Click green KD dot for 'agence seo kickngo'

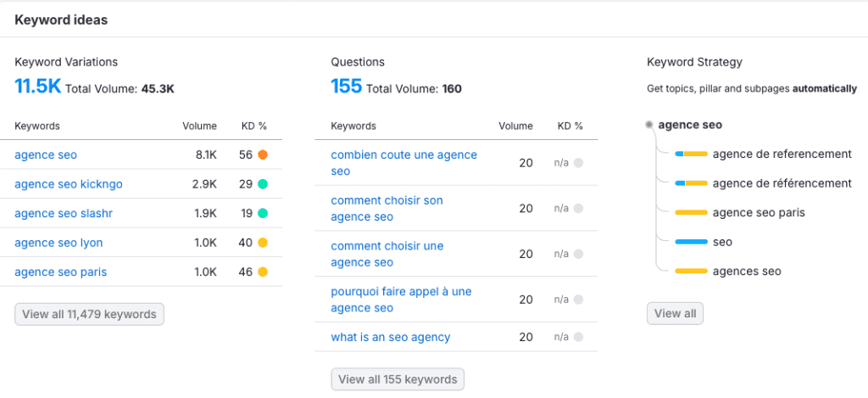coord(263,184)
